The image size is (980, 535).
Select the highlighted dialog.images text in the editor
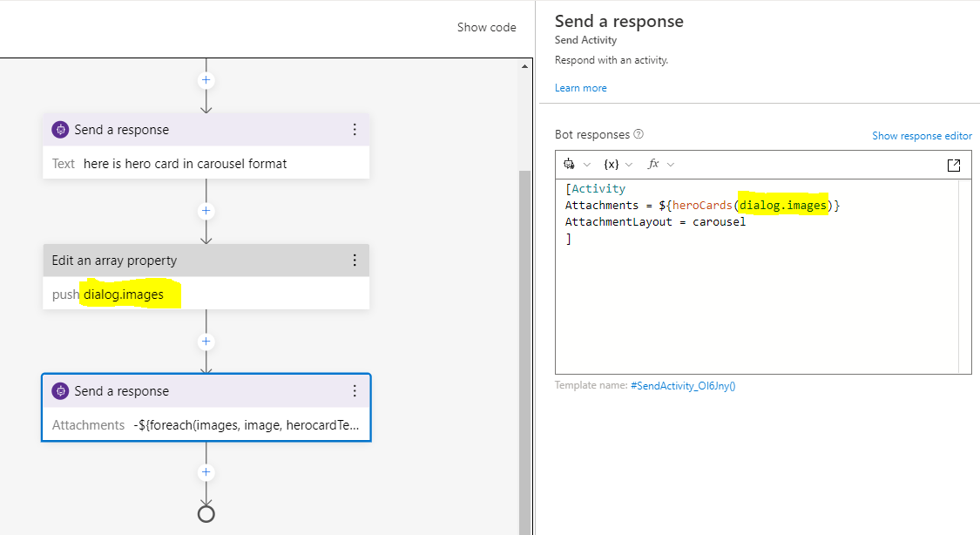(782, 205)
